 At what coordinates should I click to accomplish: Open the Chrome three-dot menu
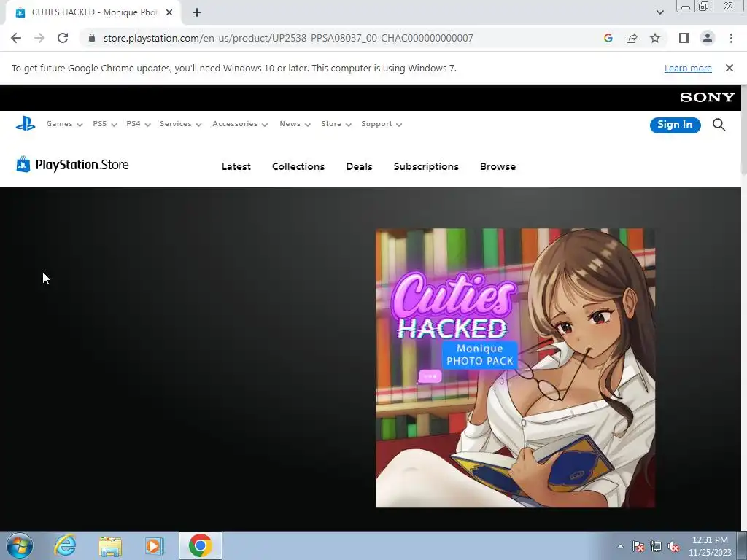[x=731, y=38]
